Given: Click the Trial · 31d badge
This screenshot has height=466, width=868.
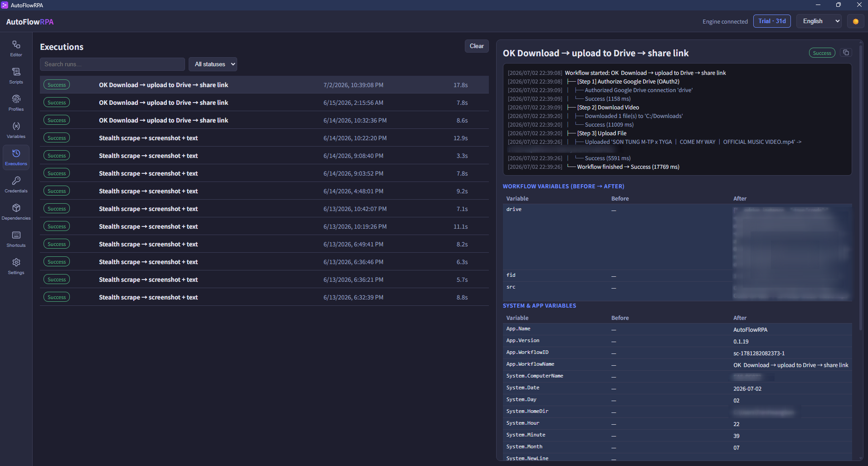Looking at the screenshot, I should click(x=772, y=21).
